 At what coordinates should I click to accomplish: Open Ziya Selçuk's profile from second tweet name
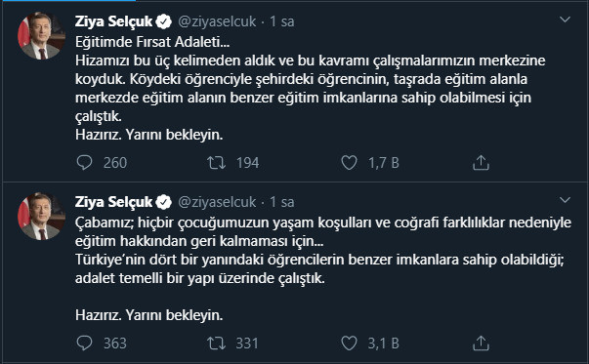[x=114, y=202]
